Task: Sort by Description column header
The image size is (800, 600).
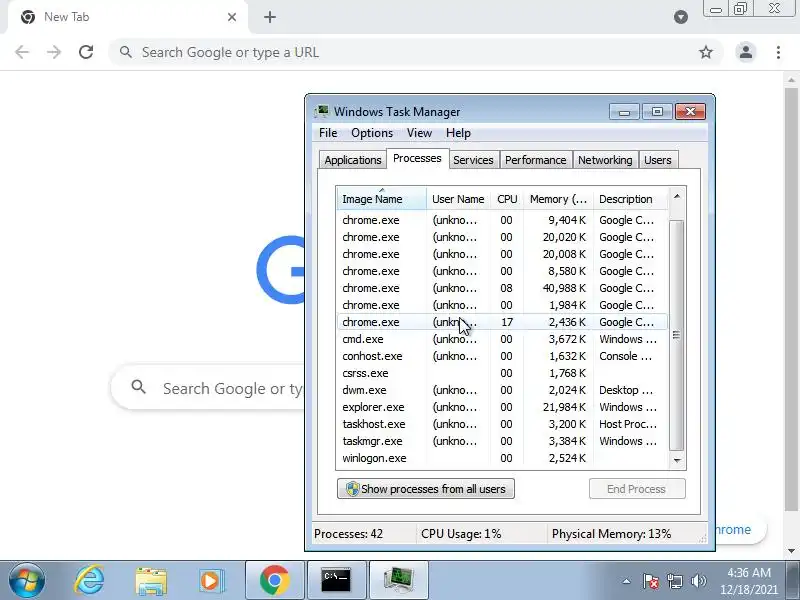Action: click(x=631, y=198)
